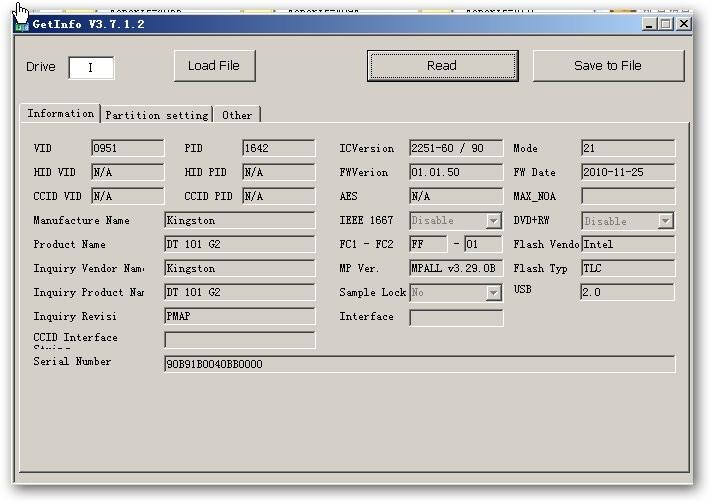
Task: Click the ICVersion label
Action: [x=367, y=148]
